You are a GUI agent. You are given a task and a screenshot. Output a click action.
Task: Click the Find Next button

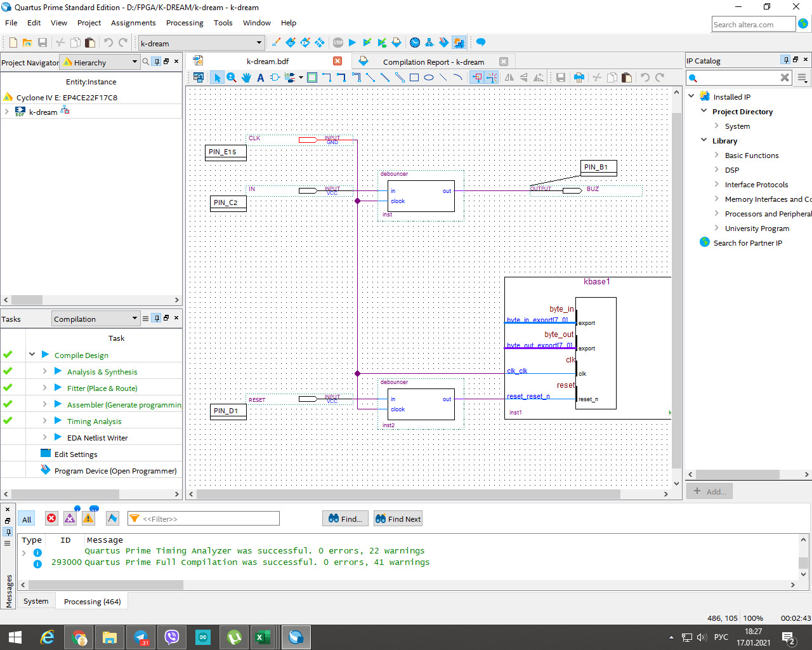[x=398, y=519]
